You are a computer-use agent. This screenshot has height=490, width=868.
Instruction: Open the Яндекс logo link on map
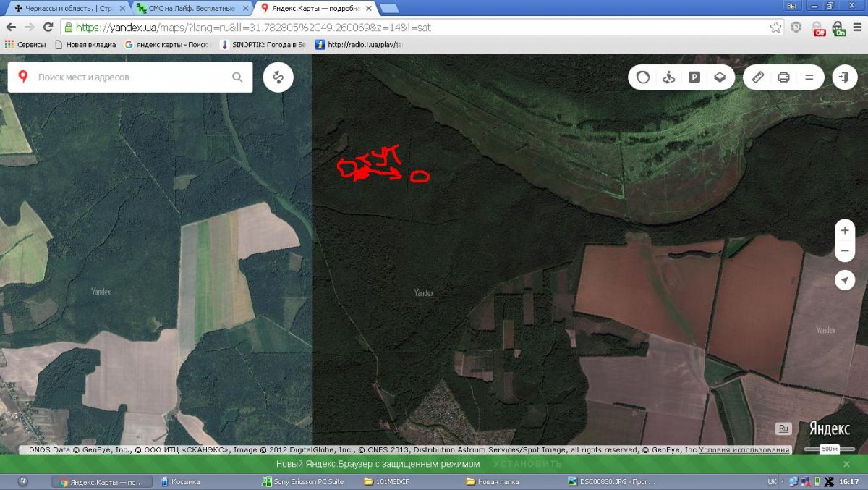click(829, 428)
